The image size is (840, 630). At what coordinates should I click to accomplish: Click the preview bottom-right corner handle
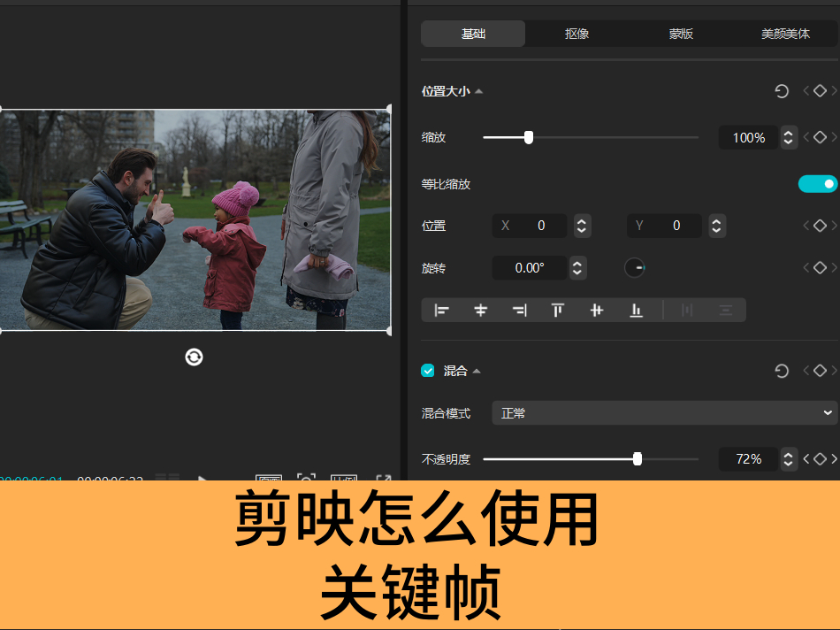click(x=389, y=331)
